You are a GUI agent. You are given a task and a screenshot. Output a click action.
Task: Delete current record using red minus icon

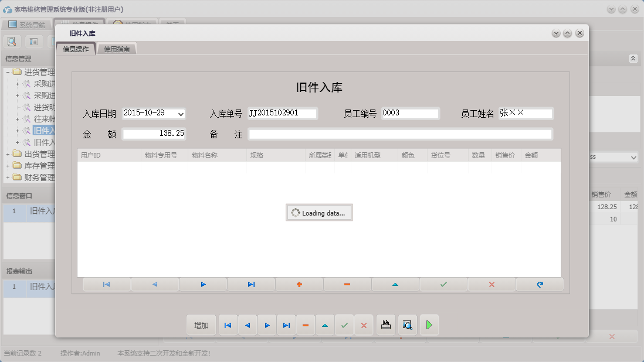[347, 284]
